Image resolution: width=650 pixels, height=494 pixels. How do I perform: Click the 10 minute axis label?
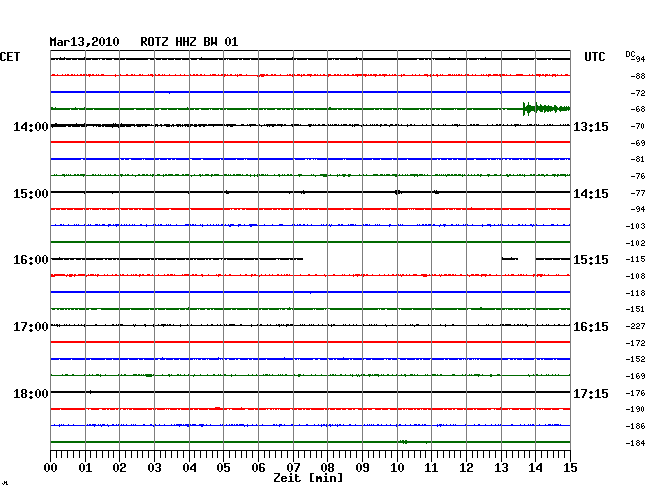pos(397,468)
